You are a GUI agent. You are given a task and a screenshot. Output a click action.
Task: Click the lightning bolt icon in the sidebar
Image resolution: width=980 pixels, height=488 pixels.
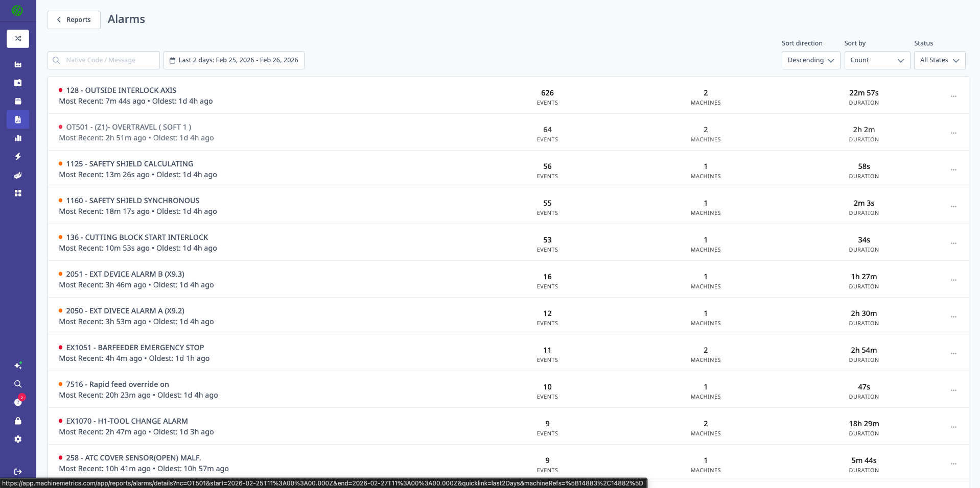tap(18, 156)
